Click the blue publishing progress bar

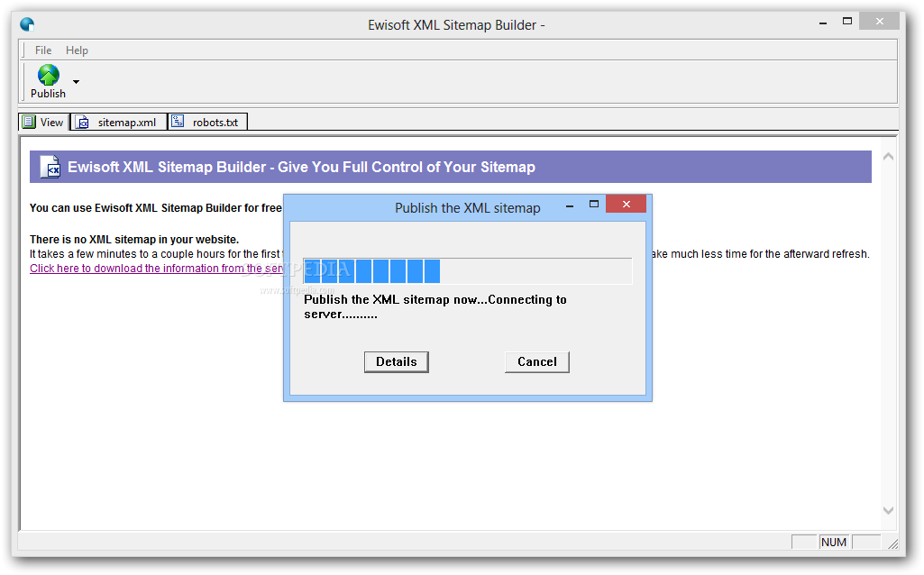[467, 271]
